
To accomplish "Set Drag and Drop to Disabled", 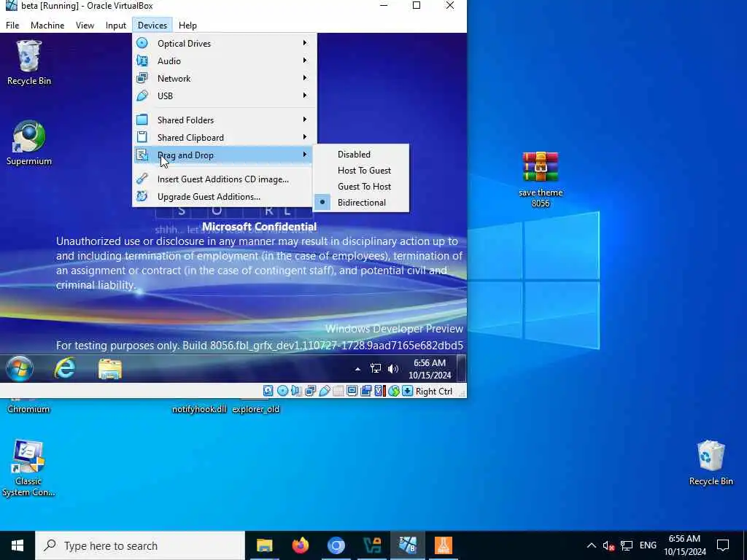I will click(x=360, y=155).
